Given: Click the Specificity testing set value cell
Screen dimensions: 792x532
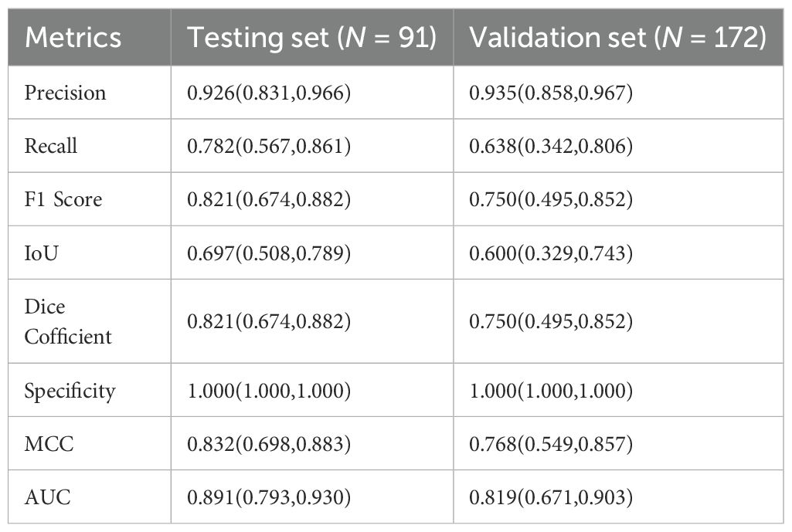Looking at the screenshot, I should click(x=269, y=391).
